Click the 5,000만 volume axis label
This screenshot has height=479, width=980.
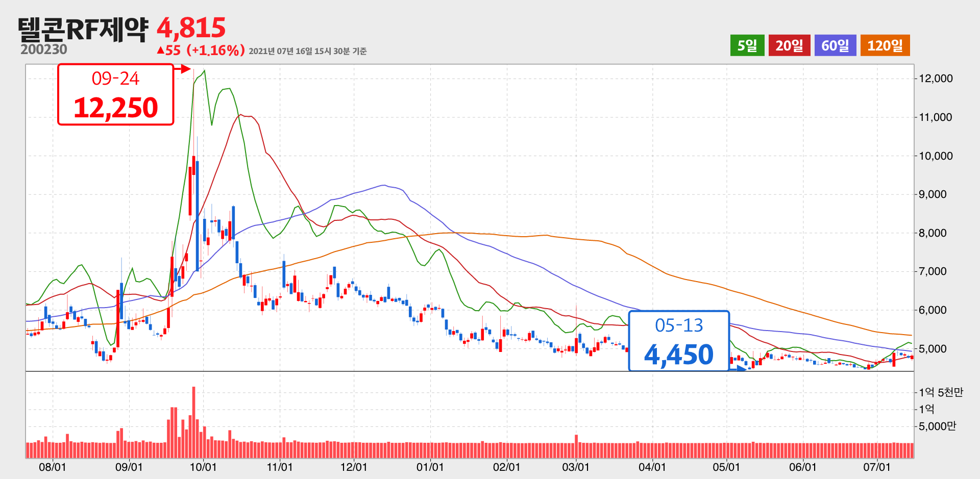point(937,426)
